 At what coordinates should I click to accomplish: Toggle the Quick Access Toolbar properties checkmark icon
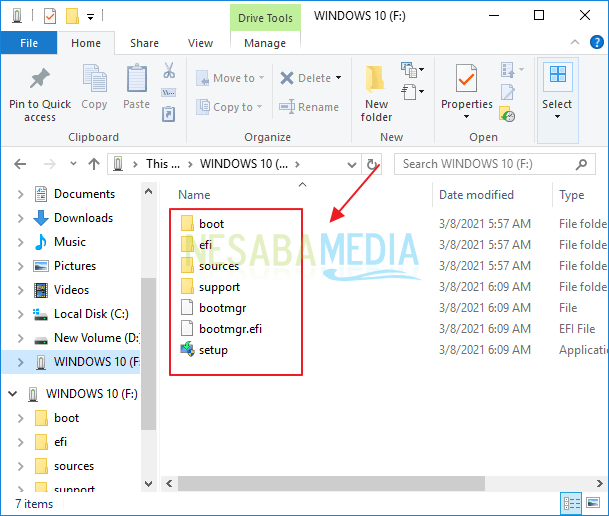click(50, 16)
